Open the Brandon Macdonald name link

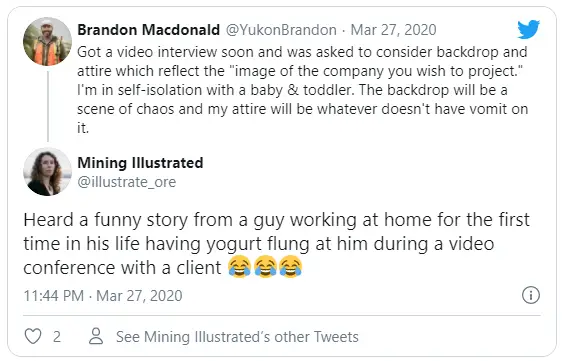(148, 30)
